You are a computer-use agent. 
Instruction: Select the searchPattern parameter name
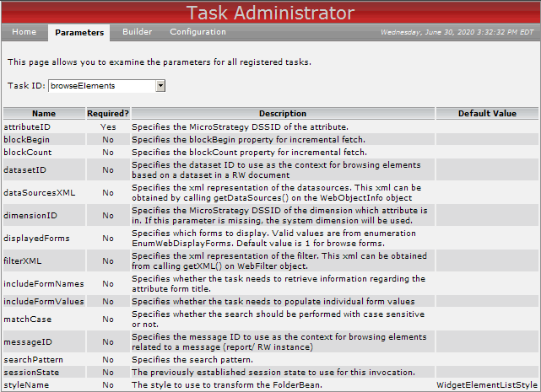[x=34, y=360]
